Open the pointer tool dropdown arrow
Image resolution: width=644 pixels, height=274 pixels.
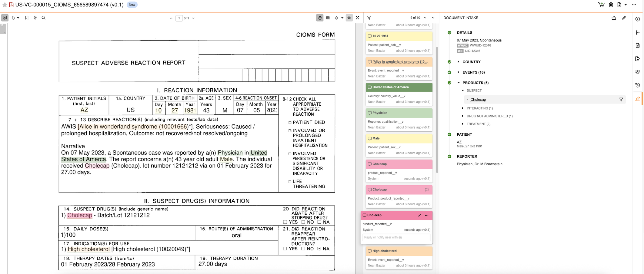click(x=18, y=18)
